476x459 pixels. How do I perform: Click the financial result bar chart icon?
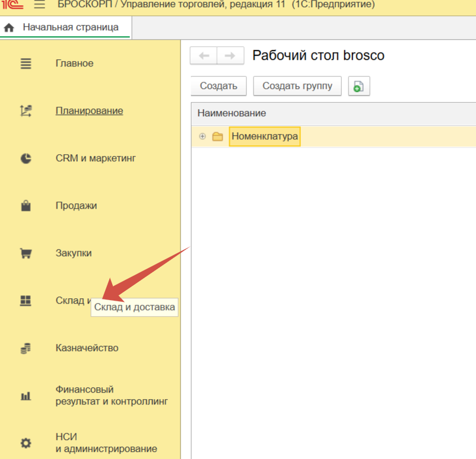[x=26, y=396]
